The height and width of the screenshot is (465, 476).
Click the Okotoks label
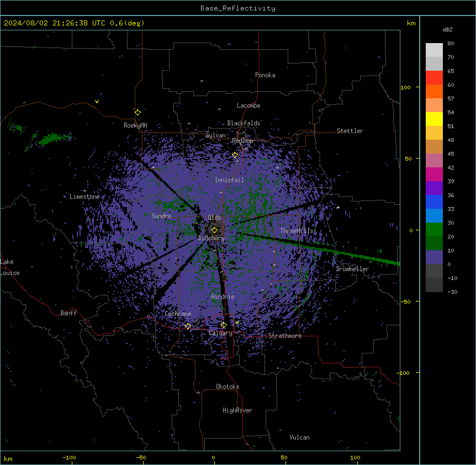(228, 387)
